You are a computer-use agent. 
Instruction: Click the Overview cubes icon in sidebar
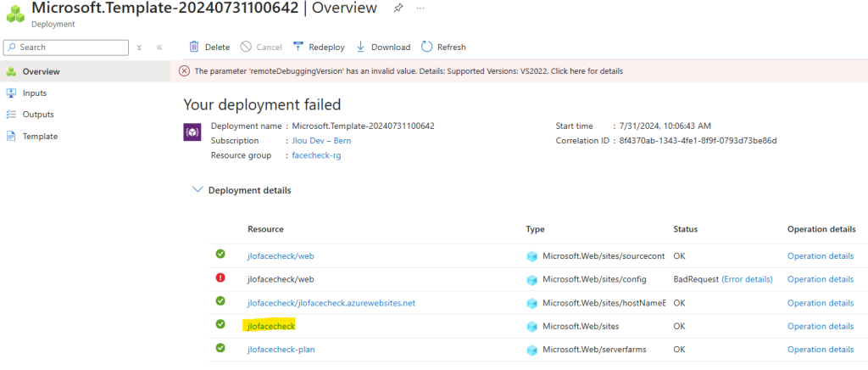tap(11, 71)
